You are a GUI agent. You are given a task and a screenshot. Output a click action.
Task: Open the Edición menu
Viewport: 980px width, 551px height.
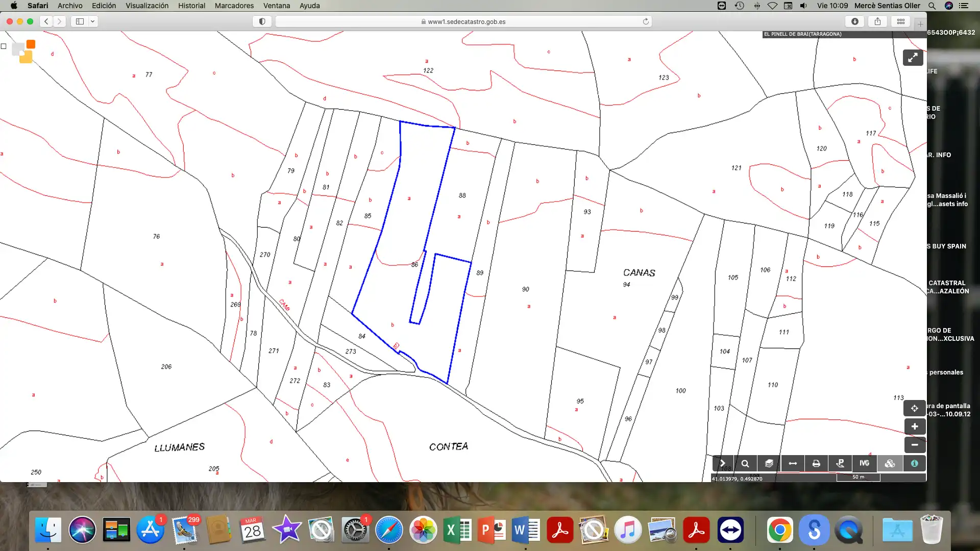[104, 6]
